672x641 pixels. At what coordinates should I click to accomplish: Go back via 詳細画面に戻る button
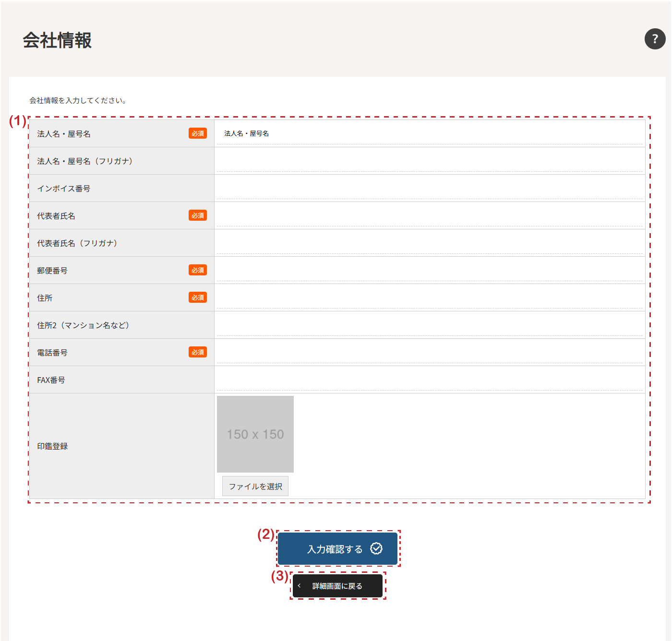(x=337, y=586)
